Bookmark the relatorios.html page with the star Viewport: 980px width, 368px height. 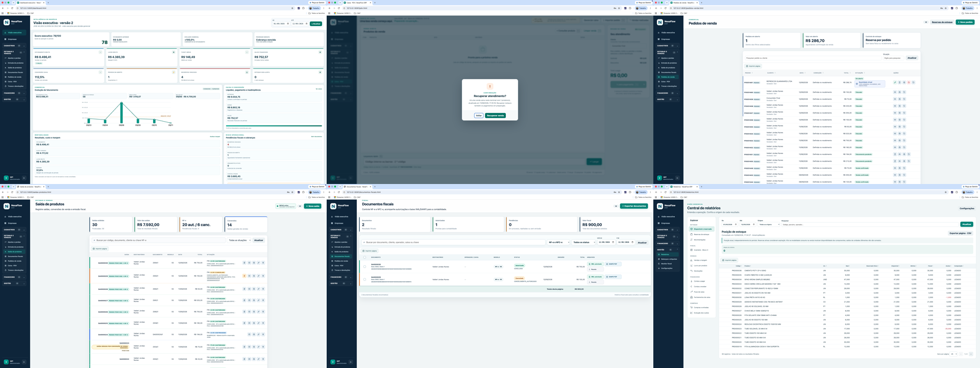pyautogui.click(x=946, y=192)
